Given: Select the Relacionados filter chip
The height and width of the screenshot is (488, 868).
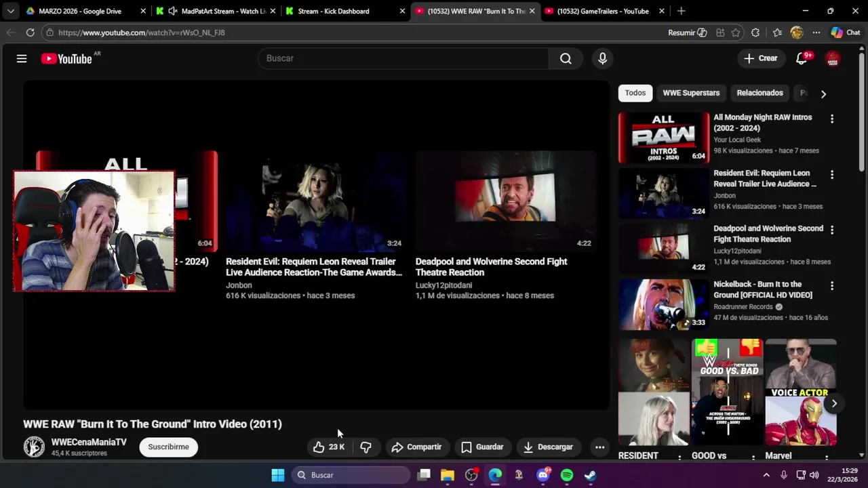Looking at the screenshot, I should point(759,93).
